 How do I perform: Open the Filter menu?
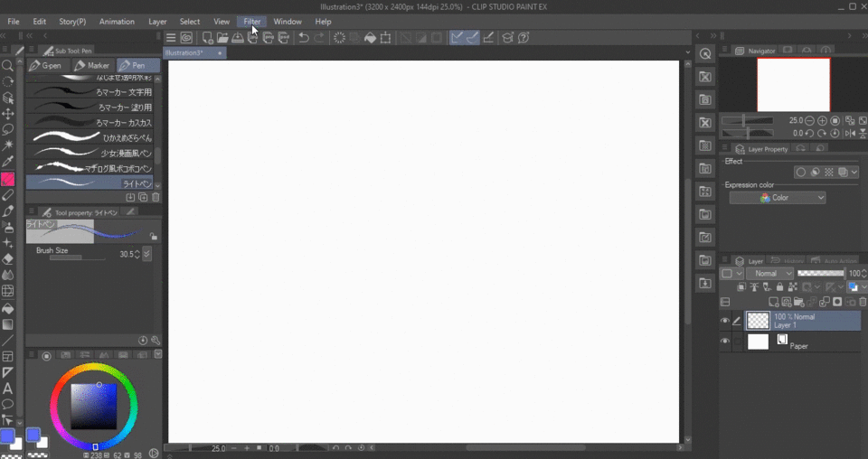252,22
